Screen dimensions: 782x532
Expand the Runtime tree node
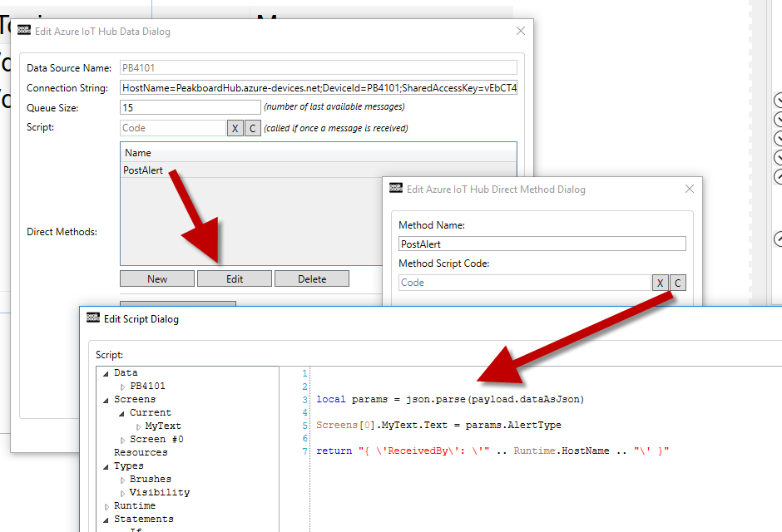pos(106,506)
